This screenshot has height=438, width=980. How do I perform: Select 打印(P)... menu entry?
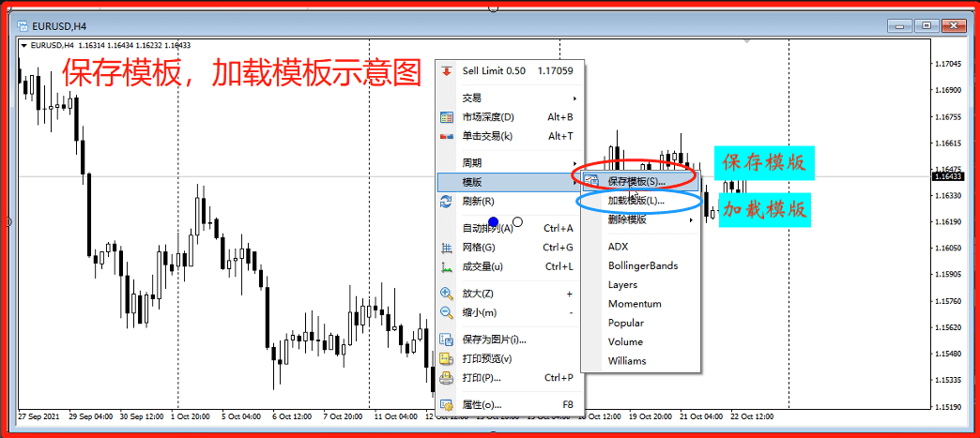tap(510, 378)
